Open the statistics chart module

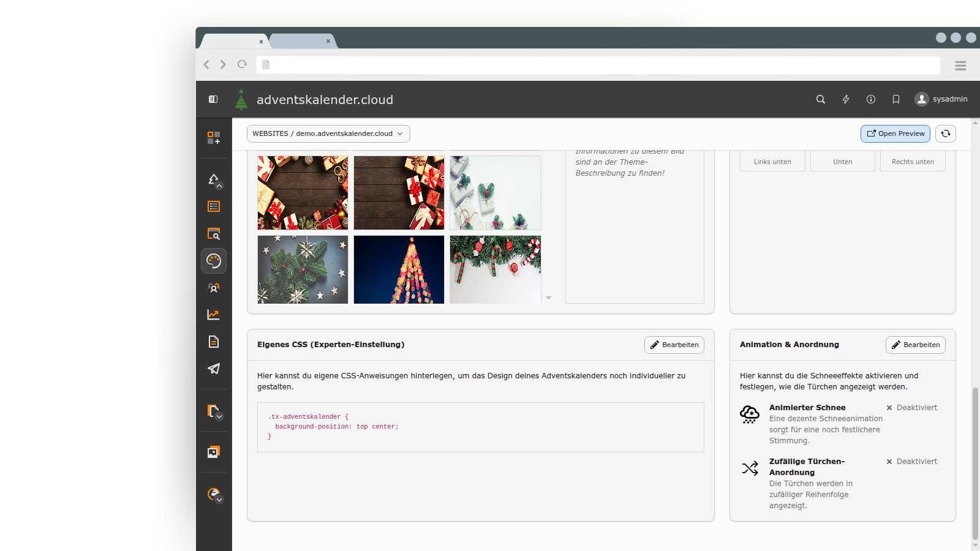pos(214,315)
